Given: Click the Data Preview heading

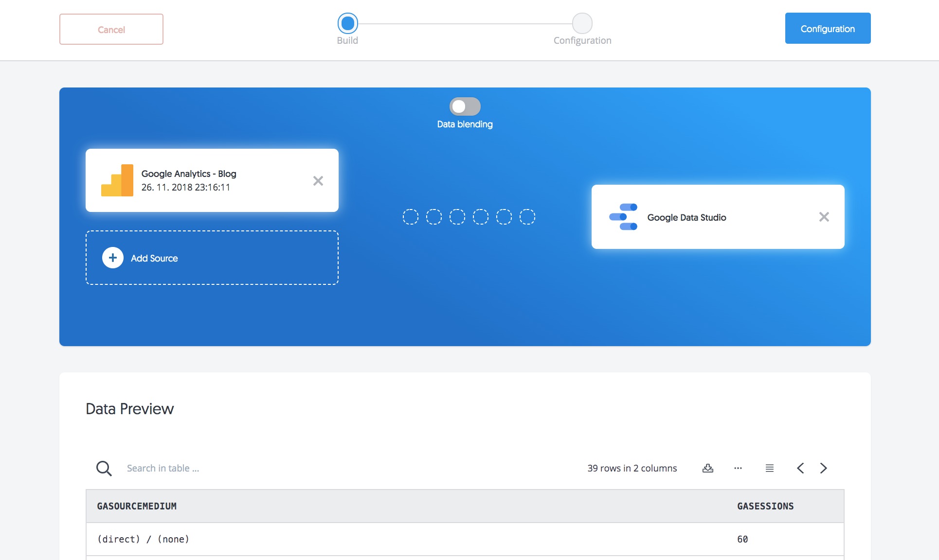Looking at the screenshot, I should point(129,409).
